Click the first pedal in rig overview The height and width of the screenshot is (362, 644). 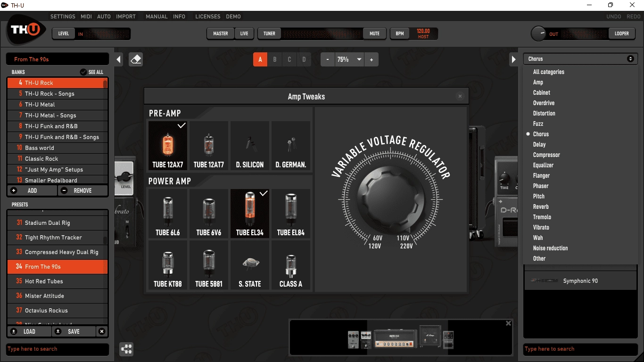click(354, 340)
